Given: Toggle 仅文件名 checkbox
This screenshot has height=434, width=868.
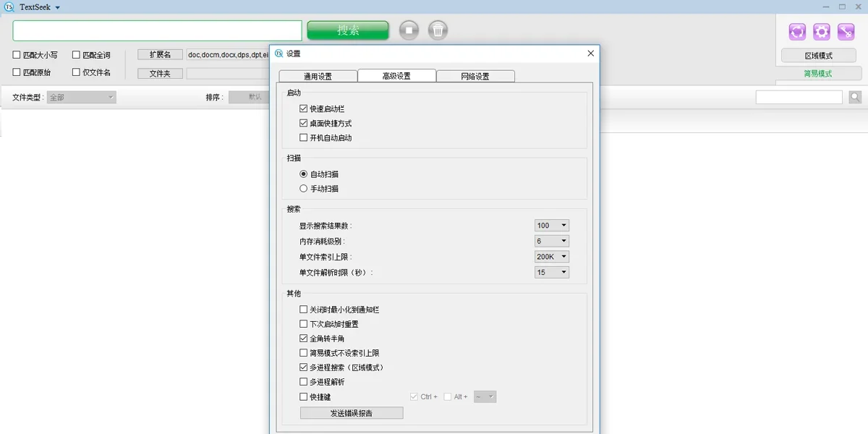Looking at the screenshot, I should tap(76, 72).
